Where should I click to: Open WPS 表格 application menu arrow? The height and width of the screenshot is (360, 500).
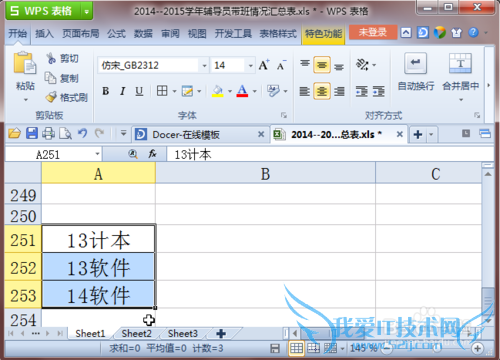86,12
